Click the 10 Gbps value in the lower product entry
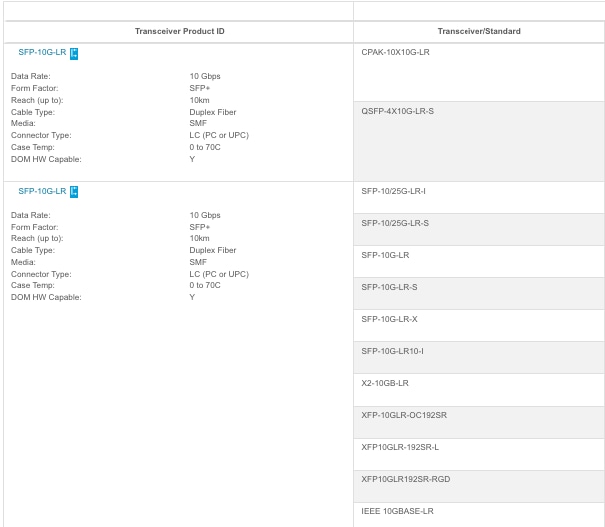The width and height of the screenshot is (605, 527). [x=205, y=215]
